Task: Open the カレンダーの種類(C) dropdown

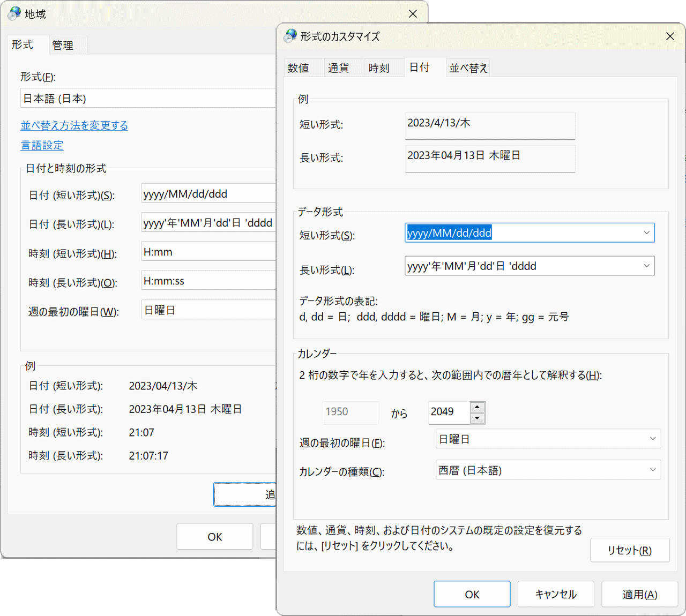Action: tap(548, 470)
